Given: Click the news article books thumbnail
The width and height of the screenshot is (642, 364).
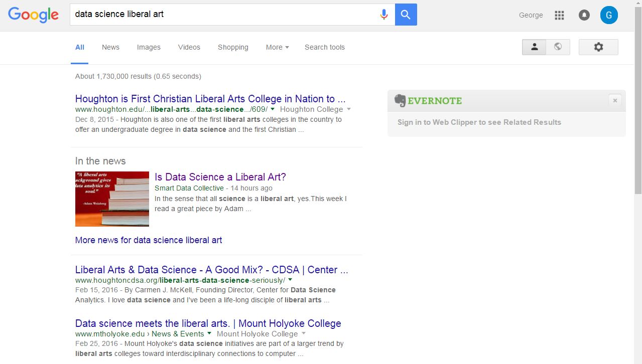Looking at the screenshot, I should click(x=112, y=199).
